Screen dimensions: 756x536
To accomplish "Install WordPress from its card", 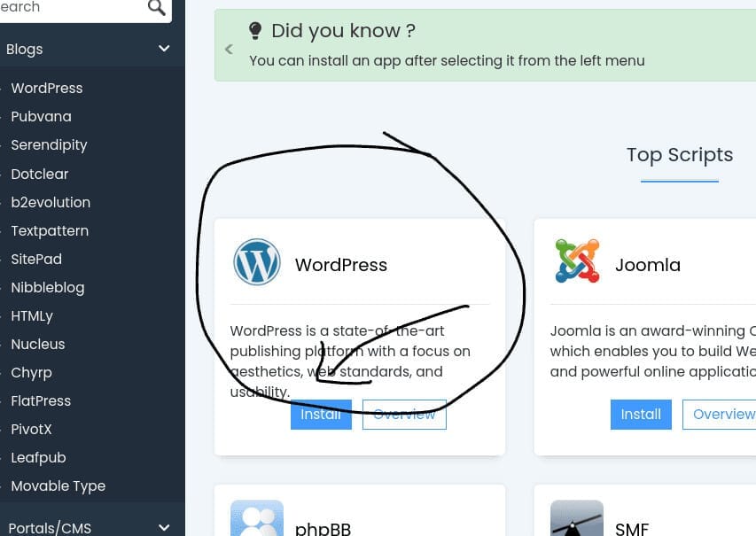I will point(321,415).
